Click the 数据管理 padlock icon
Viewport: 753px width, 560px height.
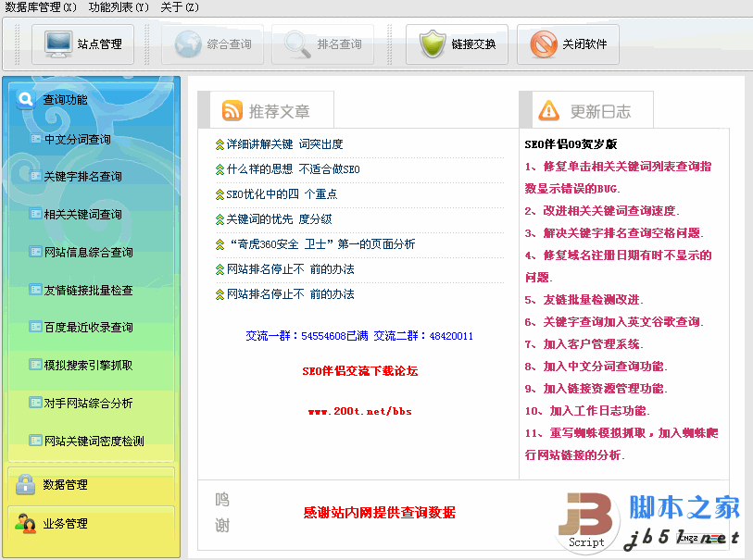pos(25,485)
